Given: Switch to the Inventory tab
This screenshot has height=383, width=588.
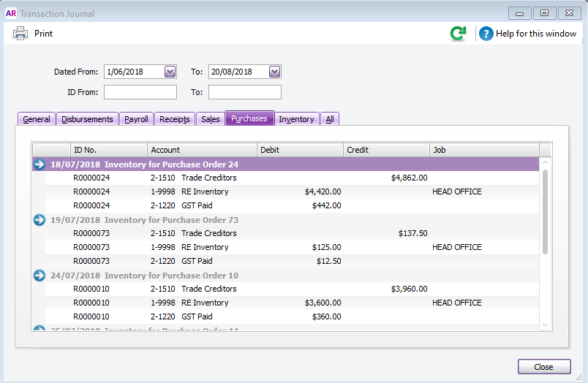Looking at the screenshot, I should [296, 119].
